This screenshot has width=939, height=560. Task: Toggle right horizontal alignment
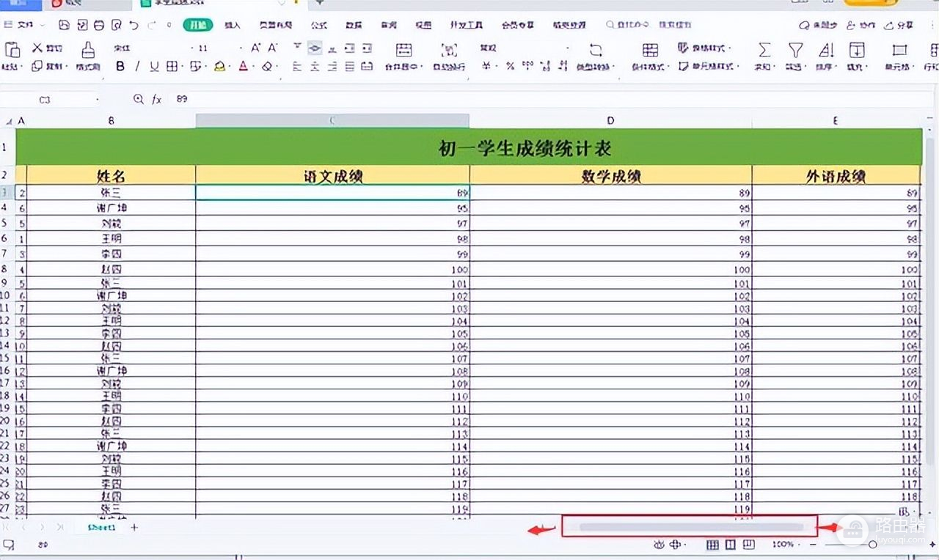coord(332,66)
